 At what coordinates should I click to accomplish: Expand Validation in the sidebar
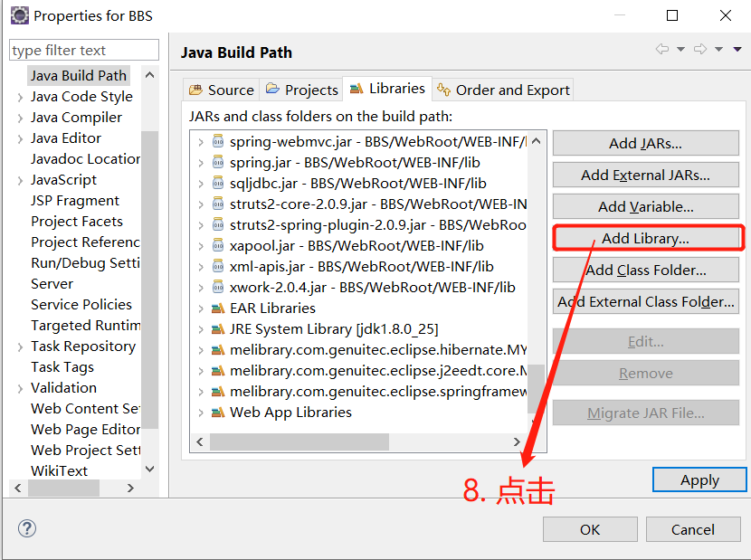(x=20, y=388)
